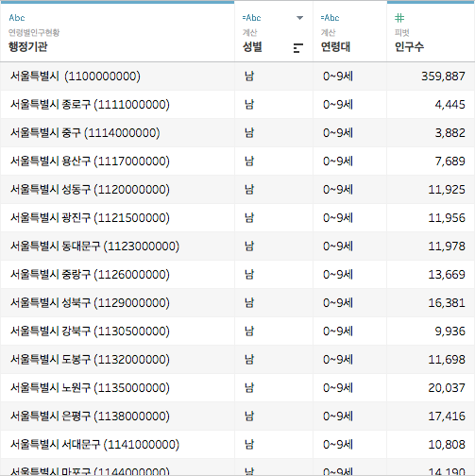Viewport: 475px width, 476px height.
Task: Click population value 20,037
Action: 447,388
